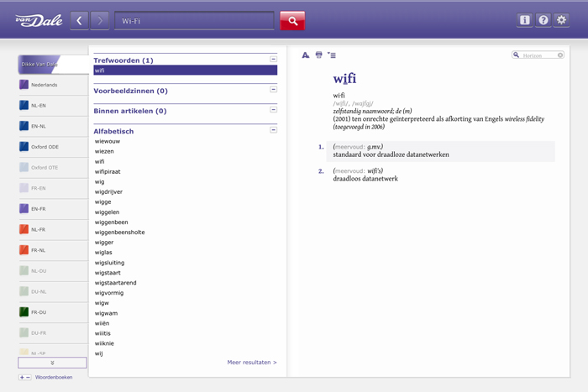Image resolution: width=588 pixels, height=392 pixels.
Task: Open wiggenbeensholte entry
Action: coord(119,233)
